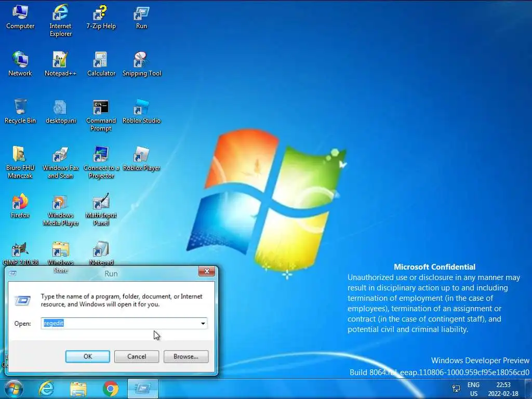Select the Notepad desktop shortcut
The image size is (532, 399).
coord(101,253)
